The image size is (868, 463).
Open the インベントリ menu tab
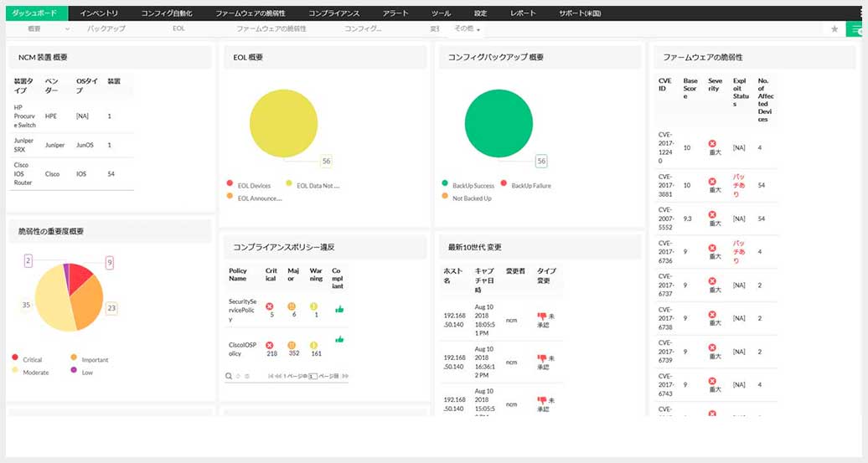coord(99,13)
